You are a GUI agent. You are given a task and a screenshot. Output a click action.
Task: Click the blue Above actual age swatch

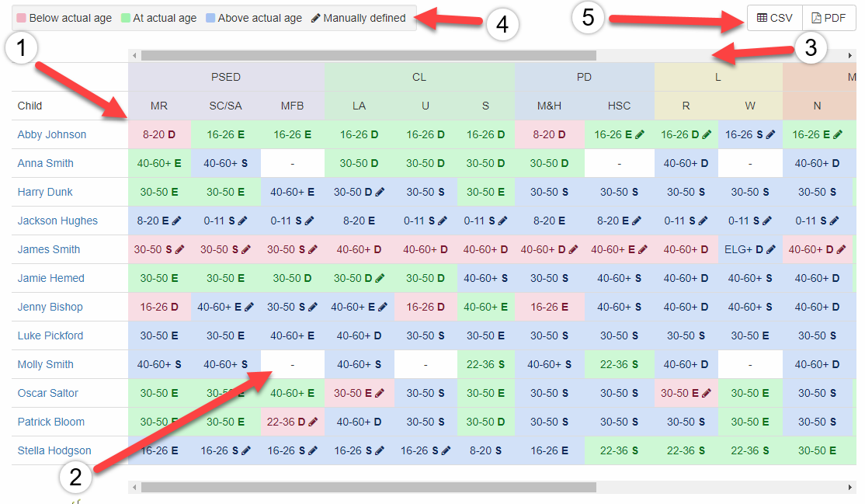(x=210, y=18)
